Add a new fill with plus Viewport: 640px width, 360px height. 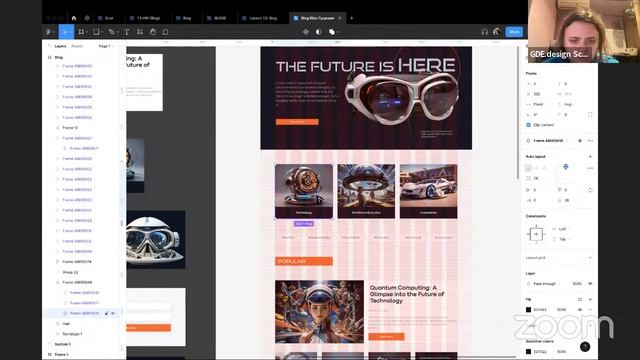tap(590, 300)
